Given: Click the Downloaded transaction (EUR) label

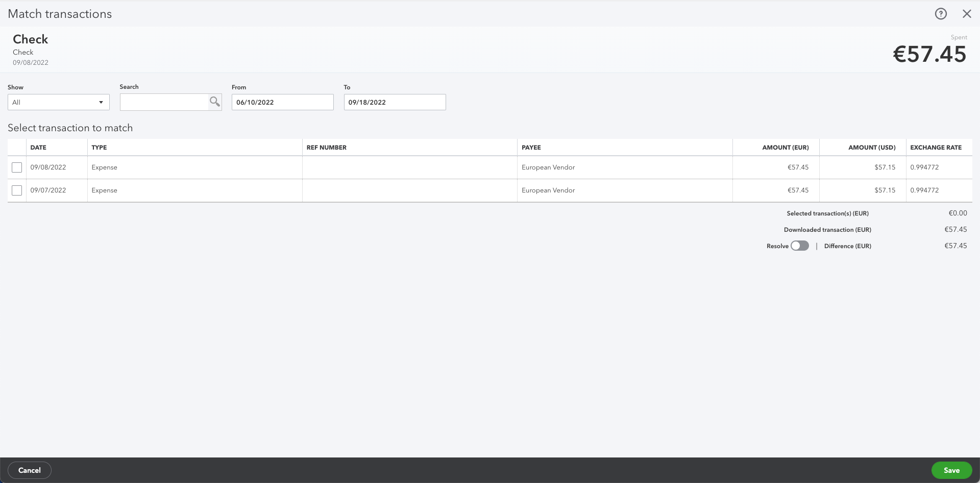Looking at the screenshot, I should 827,230.
